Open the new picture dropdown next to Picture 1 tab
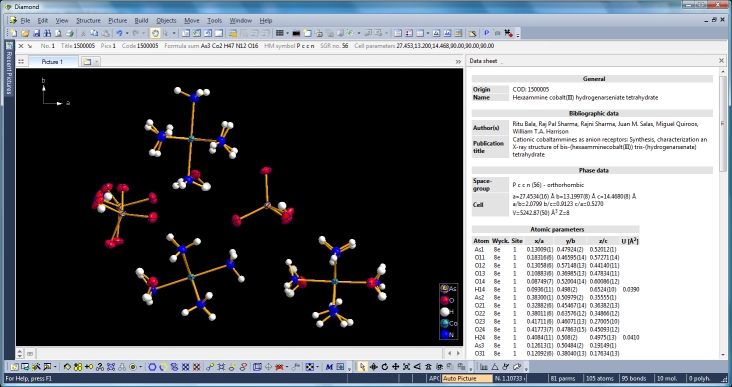Viewport: 732px width, 387px height. click(97, 62)
